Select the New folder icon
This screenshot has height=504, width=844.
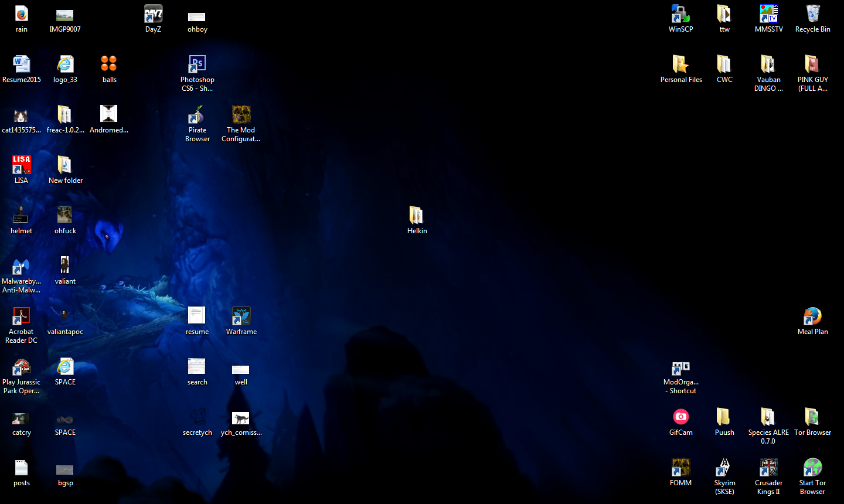pos(65,165)
